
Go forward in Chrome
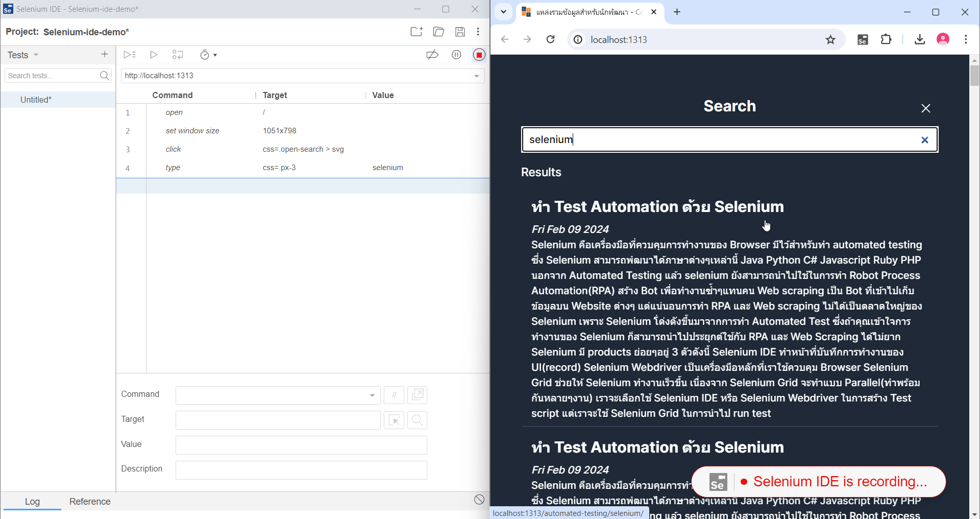click(528, 39)
